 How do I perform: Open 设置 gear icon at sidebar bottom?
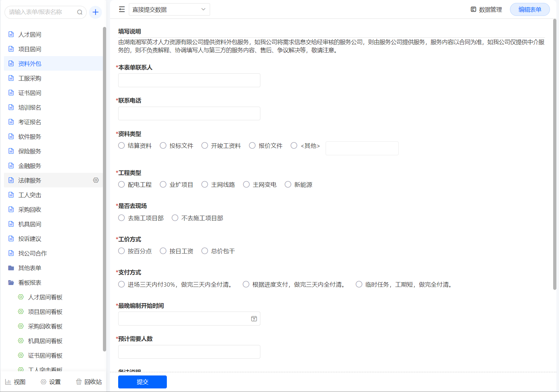pyautogui.click(x=43, y=382)
